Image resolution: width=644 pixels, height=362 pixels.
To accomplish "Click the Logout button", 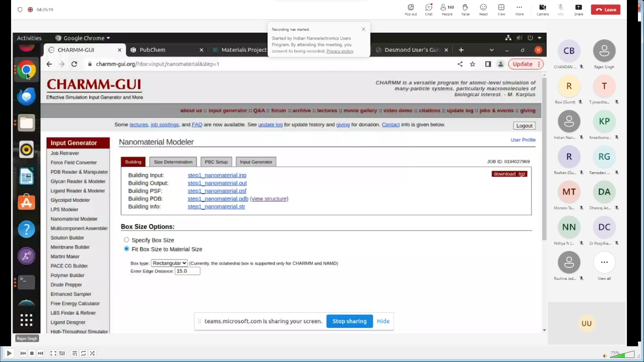I will [524, 126].
